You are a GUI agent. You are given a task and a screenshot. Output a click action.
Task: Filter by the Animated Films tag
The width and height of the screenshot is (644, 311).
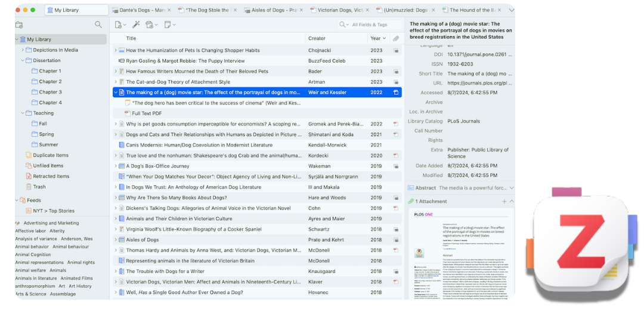[x=76, y=278]
